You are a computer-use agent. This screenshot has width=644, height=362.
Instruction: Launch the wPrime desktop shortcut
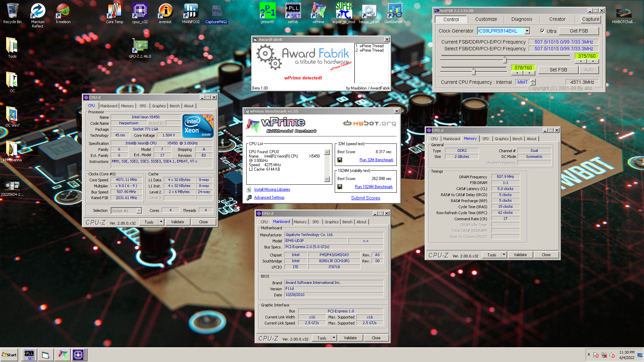tap(318, 14)
